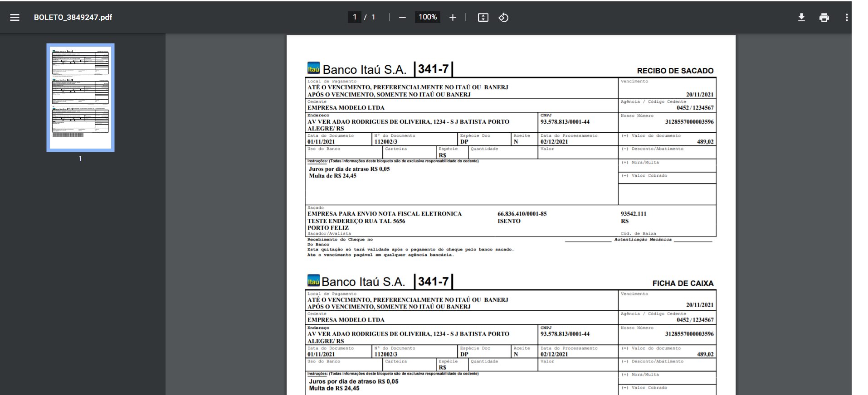Click 'Espécie Doc' value DP in Recibo de Sacado
868x395 pixels.
coord(464,142)
